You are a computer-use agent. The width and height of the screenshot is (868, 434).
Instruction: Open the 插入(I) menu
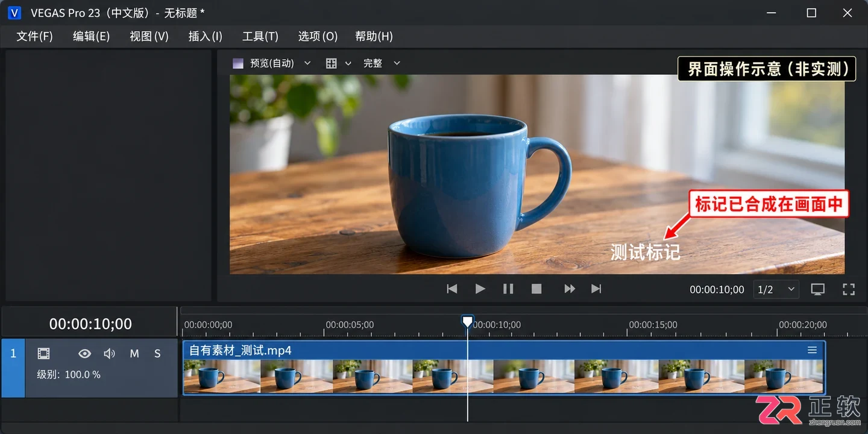(206, 36)
